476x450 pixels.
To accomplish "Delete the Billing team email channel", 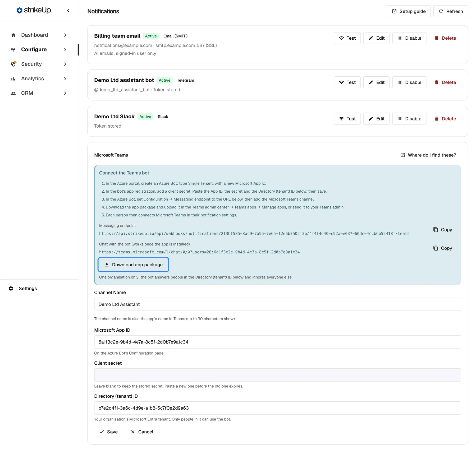I will point(445,38).
